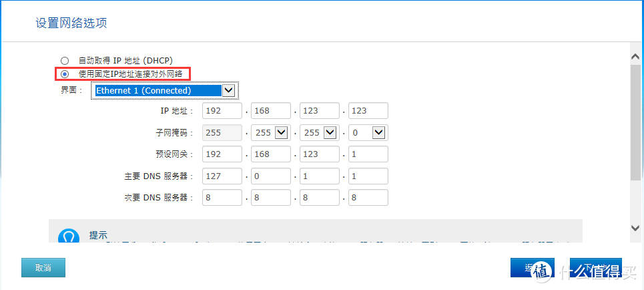Viewport: 644px width, 290px height.
Task: Click the primary DNS first octet (127)
Action: pos(222,176)
